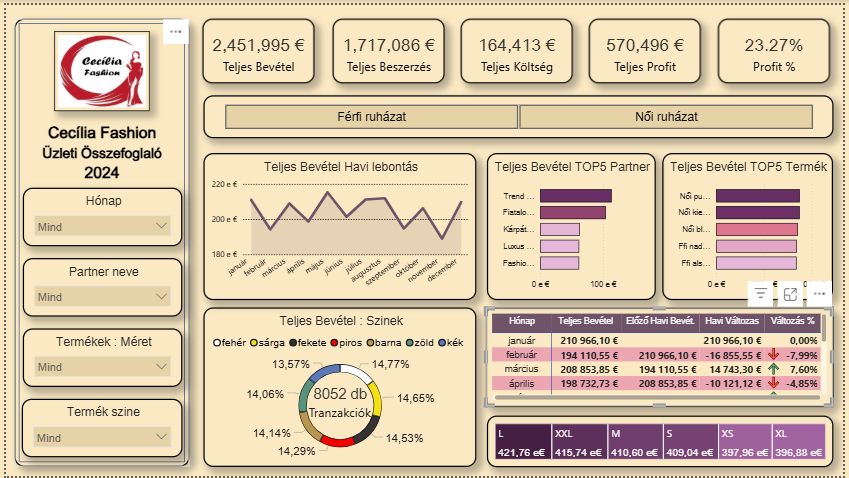Image resolution: width=849 pixels, height=478 pixels.
Task: Click the red down arrow in the április row
Action: point(773,383)
